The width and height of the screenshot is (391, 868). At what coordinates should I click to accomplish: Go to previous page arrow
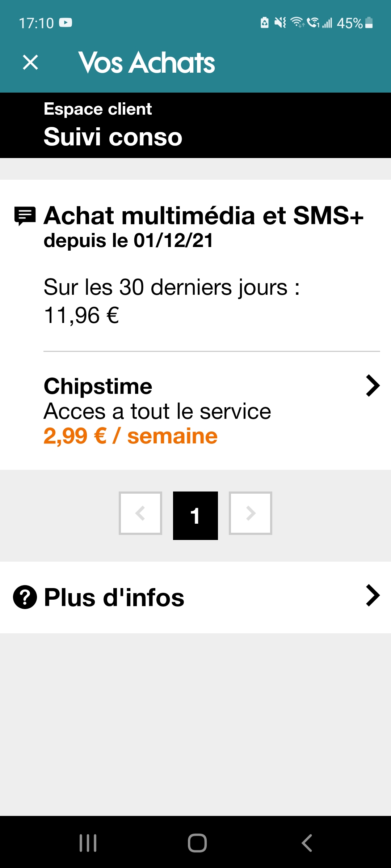[x=140, y=513]
